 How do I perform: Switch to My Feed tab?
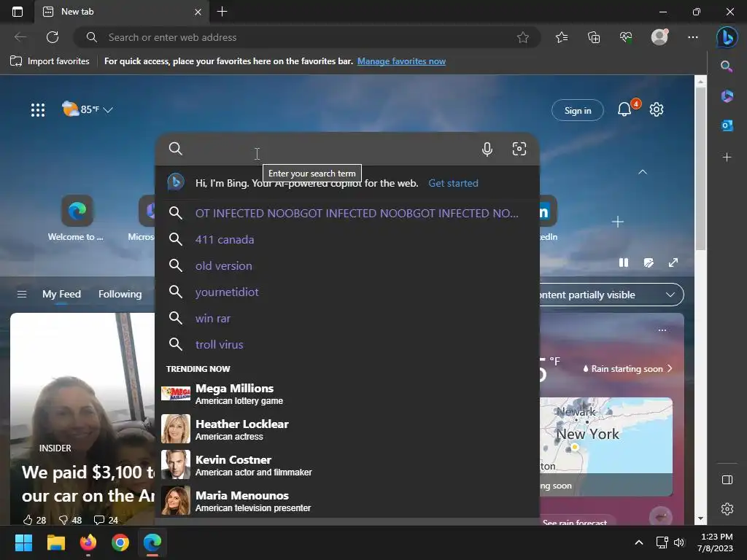click(x=61, y=294)
